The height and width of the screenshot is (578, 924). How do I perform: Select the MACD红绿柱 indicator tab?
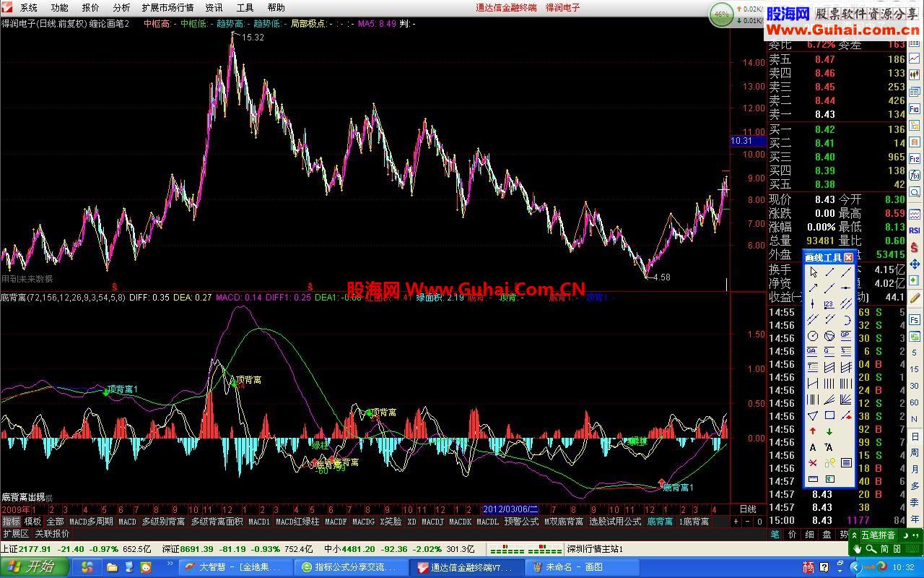click(x=297, y=522)
